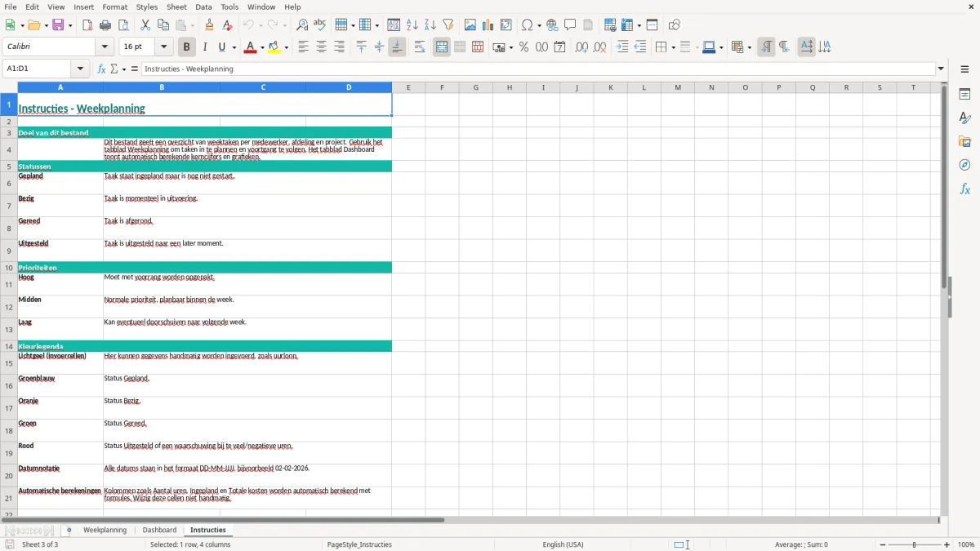
Task: Open the sidebar Navigator compass icon
Action: click(964, 165)
